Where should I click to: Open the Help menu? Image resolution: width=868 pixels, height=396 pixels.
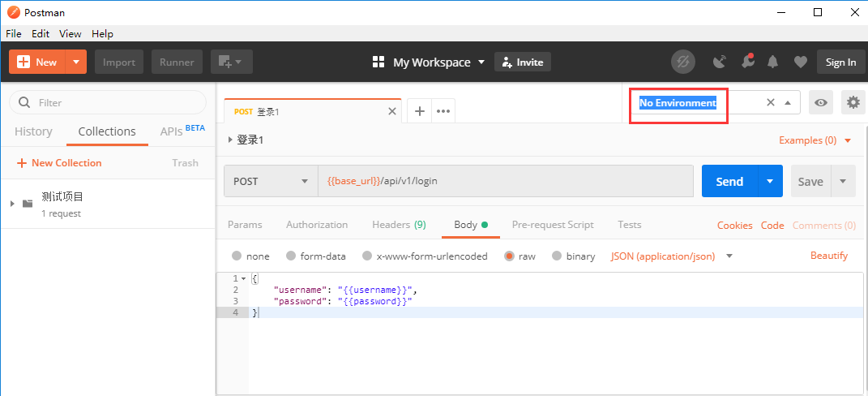[102, 34]
